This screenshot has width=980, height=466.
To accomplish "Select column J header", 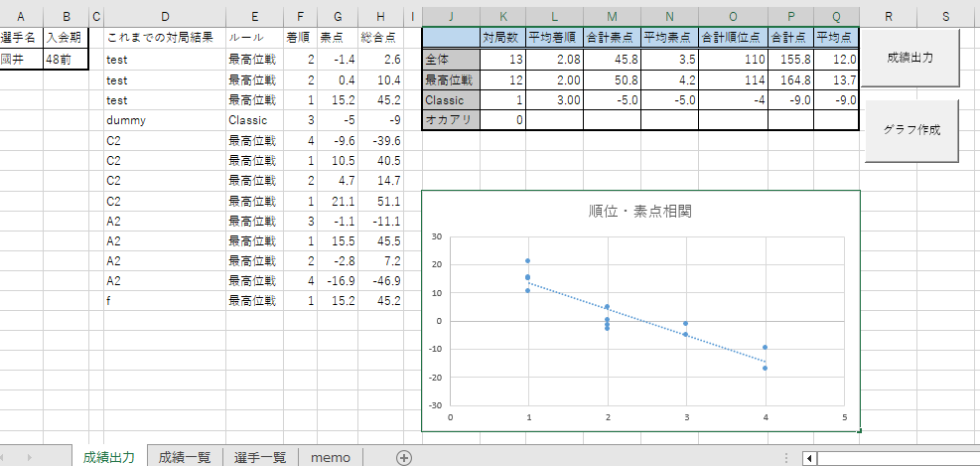I will [x=451, y=18].
